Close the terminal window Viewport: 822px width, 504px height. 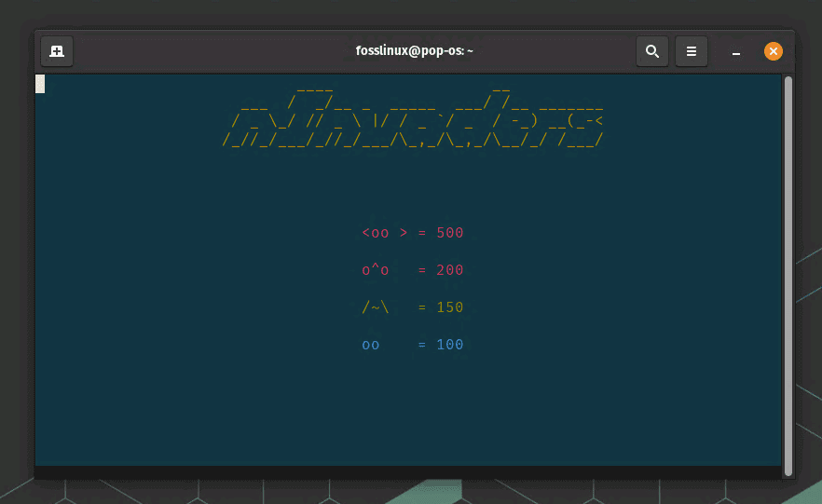774,51
